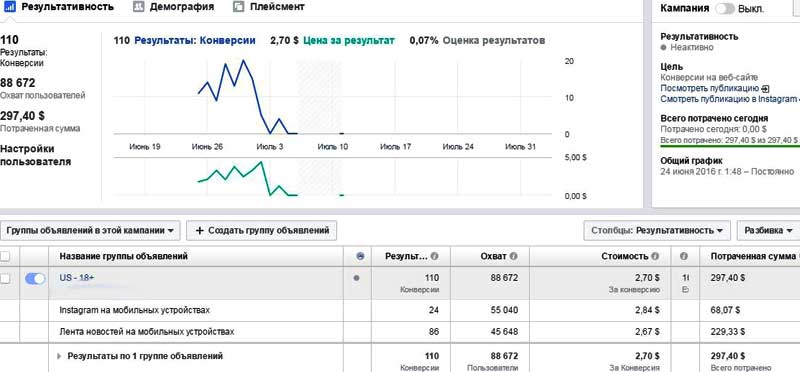Check the checkbox for US - 18+ row
Viewport: 800px width, 372px height.
click(5, 279)
